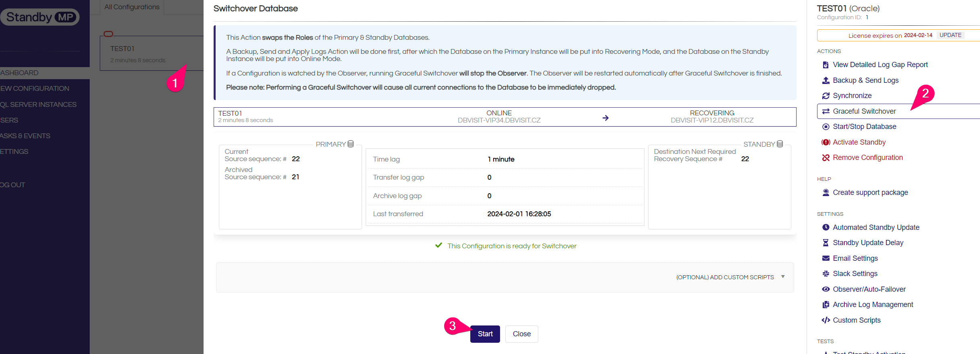The width and height of the screenshot is (980, 354).
Task: Click the license expiry date 2024-02-14
Action: tap(918, 35)
